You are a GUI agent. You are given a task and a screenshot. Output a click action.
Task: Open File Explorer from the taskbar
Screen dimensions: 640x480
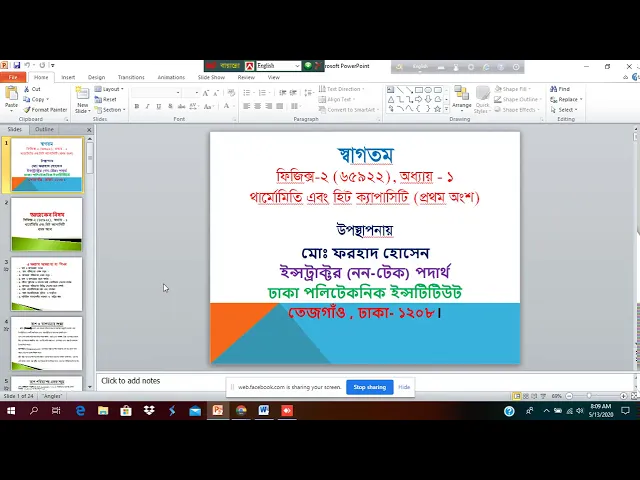tap(103, 411)
